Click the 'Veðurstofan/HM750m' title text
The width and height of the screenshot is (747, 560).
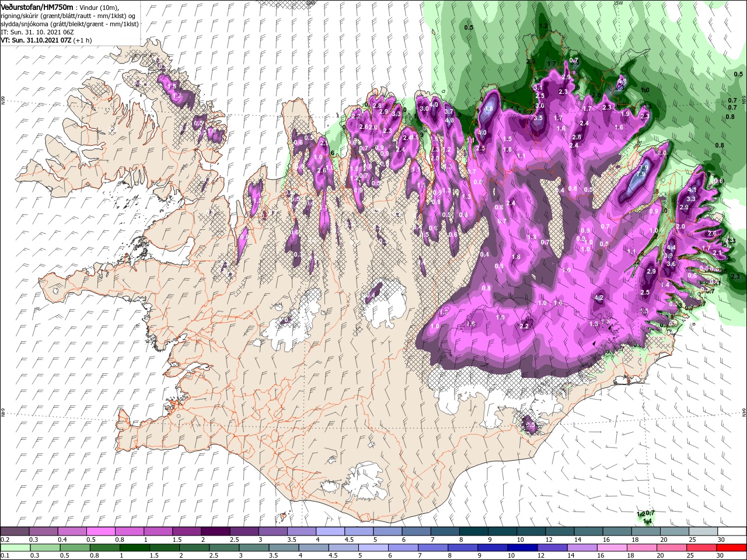[37, 6]
